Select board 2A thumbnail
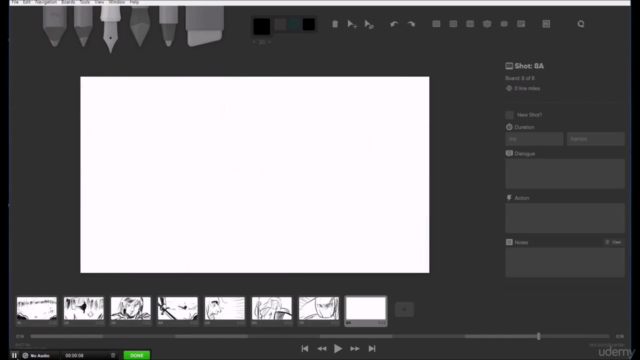The width and height of the screenshot is (640, 360). 84,311
